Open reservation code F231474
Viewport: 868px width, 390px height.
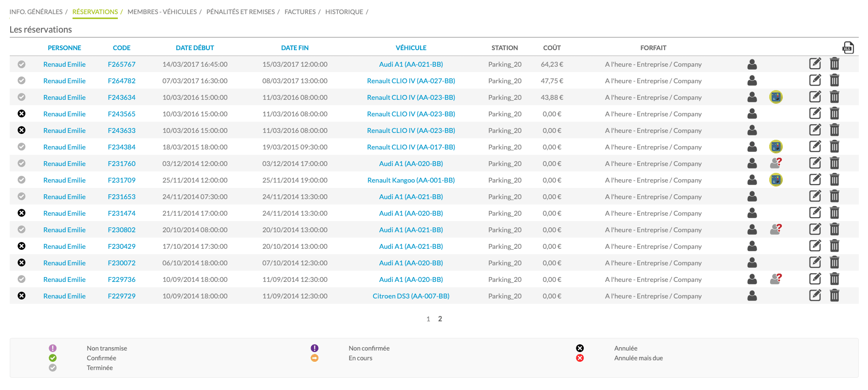[x=122, y=213]
